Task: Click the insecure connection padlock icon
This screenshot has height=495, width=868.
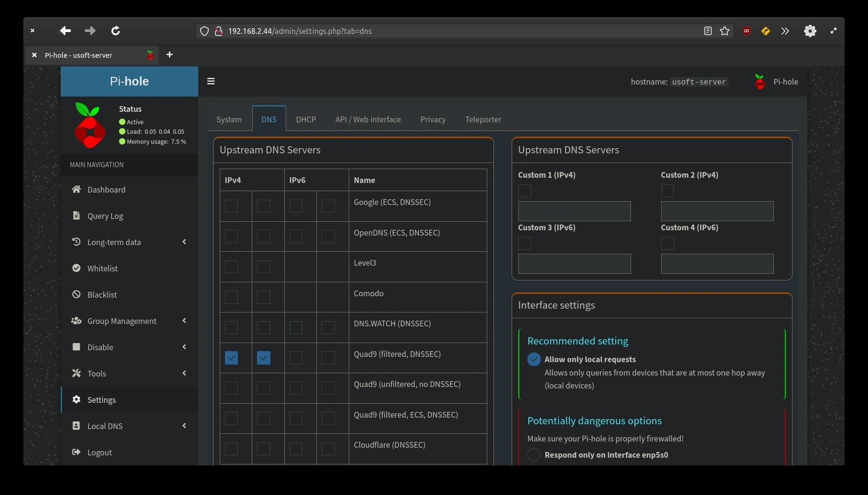Action: [x=219, y=31]
